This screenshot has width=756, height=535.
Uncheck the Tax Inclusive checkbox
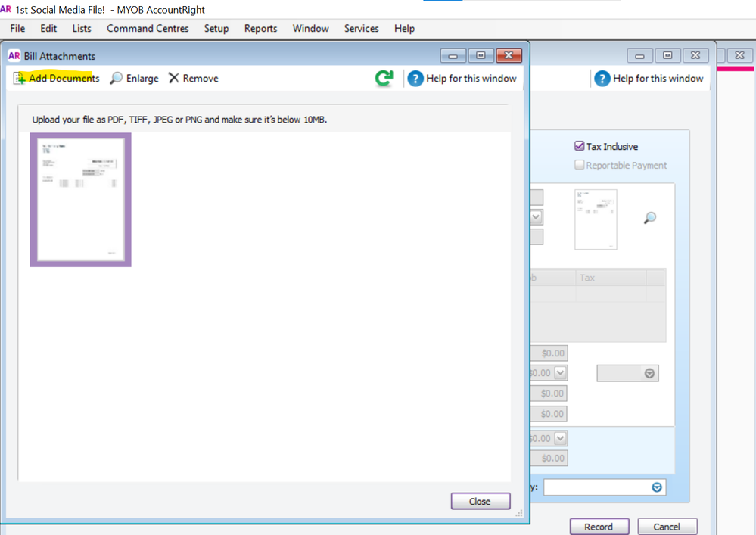tap(580, 147)
